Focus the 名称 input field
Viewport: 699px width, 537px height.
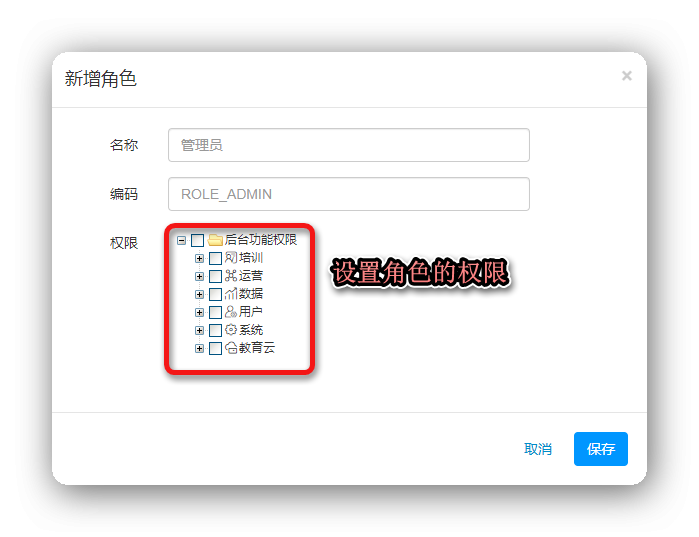coord(349,145)
